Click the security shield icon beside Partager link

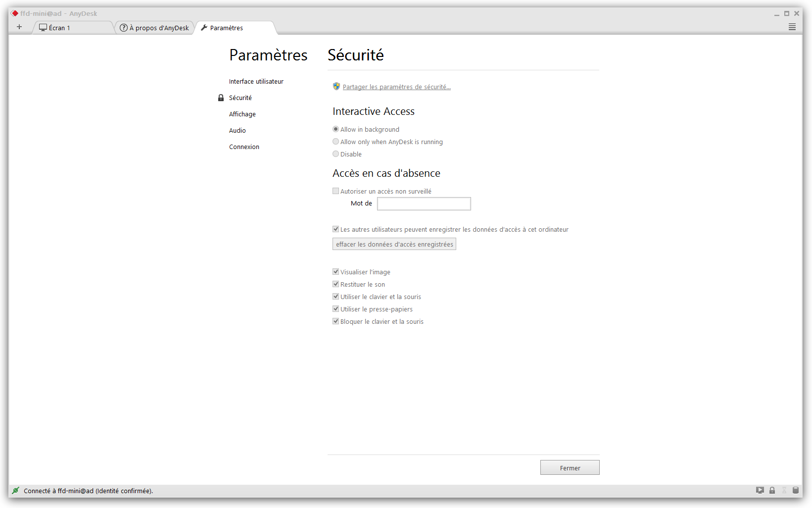tap(336, 86)
